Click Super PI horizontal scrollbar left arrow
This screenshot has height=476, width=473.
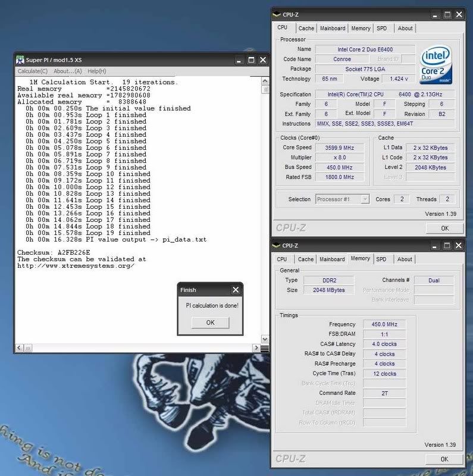point(19,347)
